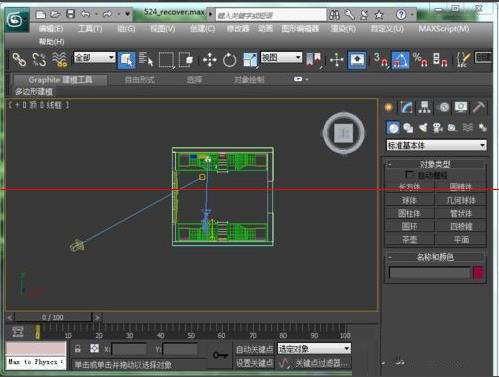Click the 平面 button
This screenshot has height=377, width=499.
point(461,240)
